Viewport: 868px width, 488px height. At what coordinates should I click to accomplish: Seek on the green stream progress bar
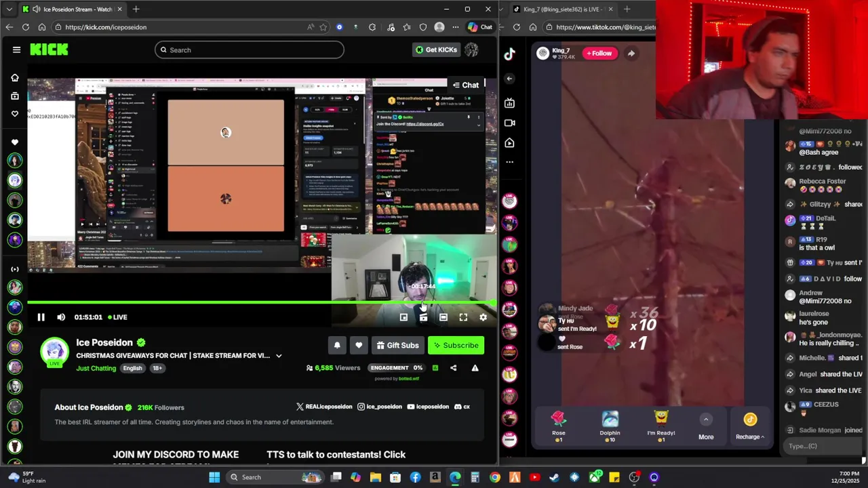tap(262, 302)
